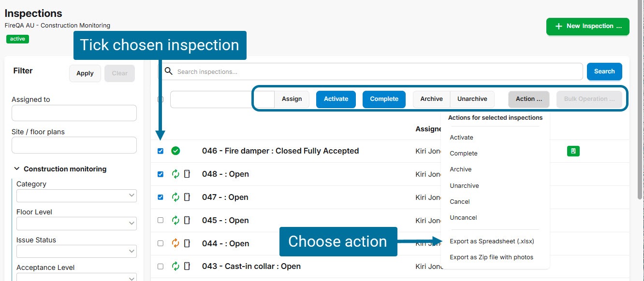Viewport: 644px width, 281px height.
Task: Click magnifier icon in search inspections bar
Action: [x=168, y=71]
